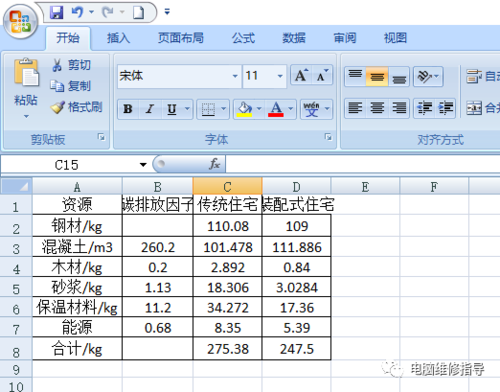Screen dimensions: 500x392
Task: Expand the Paste options arrow below 粘贴
Action: tap(26, 116)
